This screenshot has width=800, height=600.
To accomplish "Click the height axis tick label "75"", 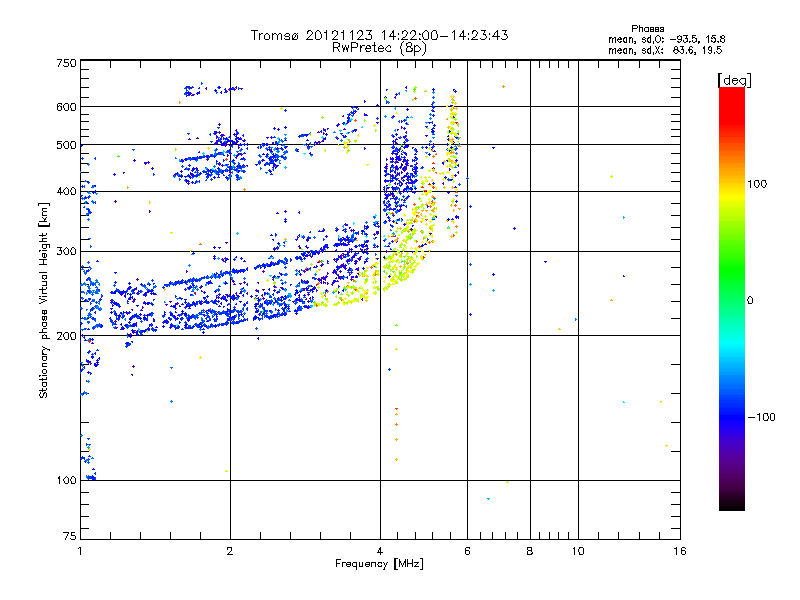I will 70,536.
